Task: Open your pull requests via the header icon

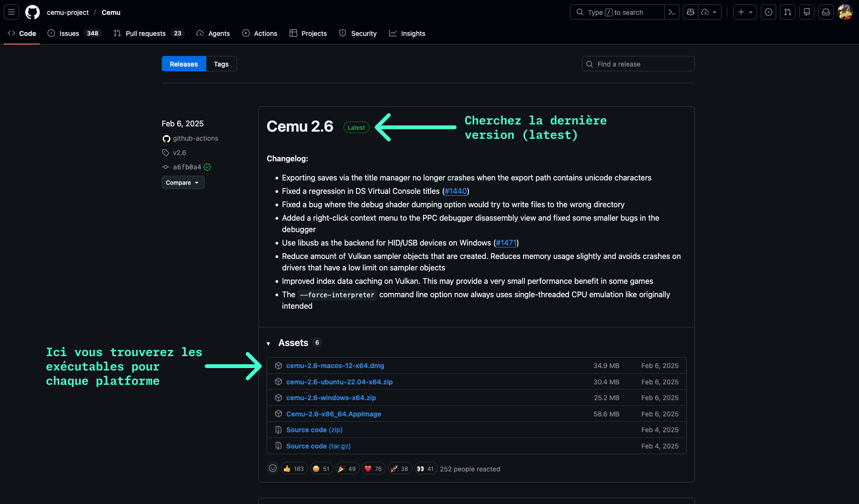Action: click(x=788, y=12)
